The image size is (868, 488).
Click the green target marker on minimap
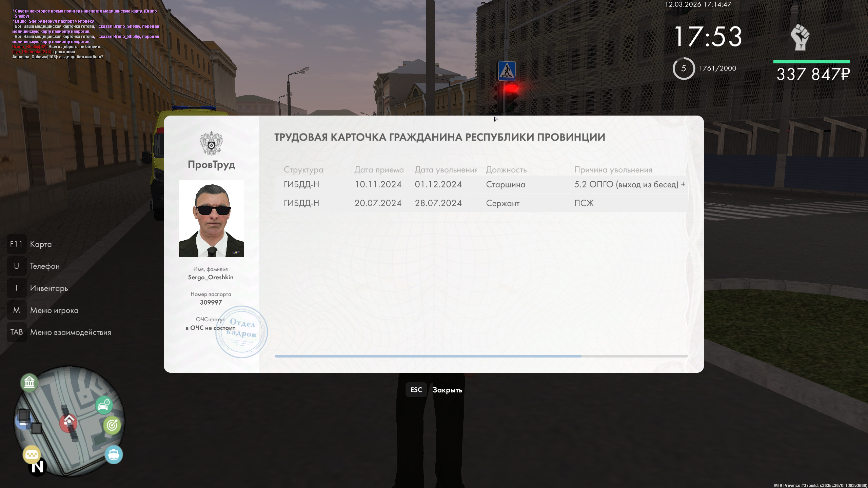pyautogui.click(x=112, y=425)
